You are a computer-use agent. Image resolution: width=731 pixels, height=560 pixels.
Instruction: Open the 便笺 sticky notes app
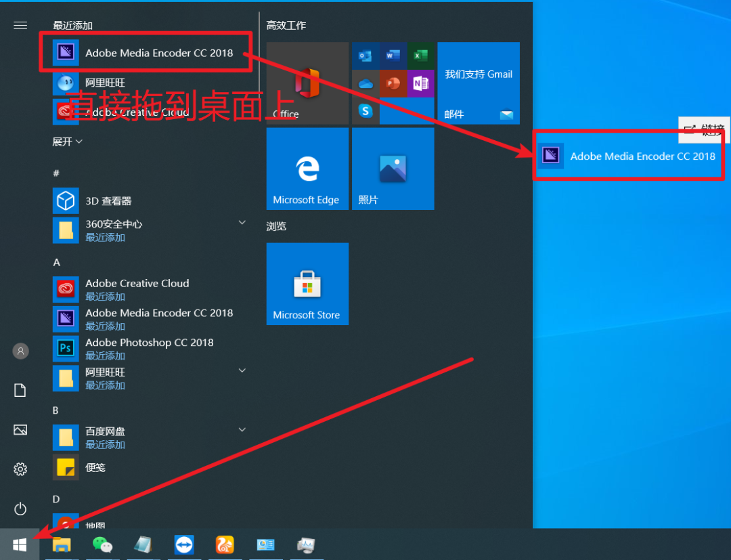point(149,467)
